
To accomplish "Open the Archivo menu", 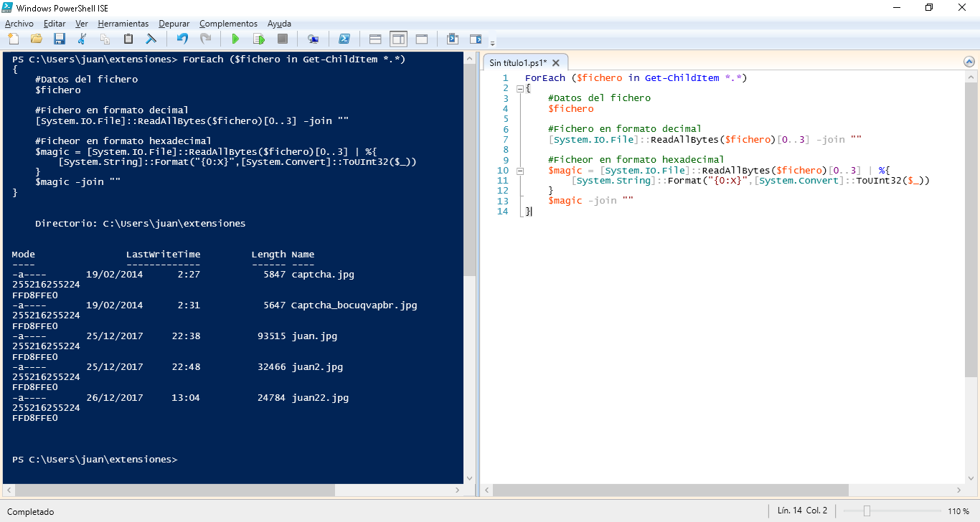I will pyautogui.click(x=19, y=24).
